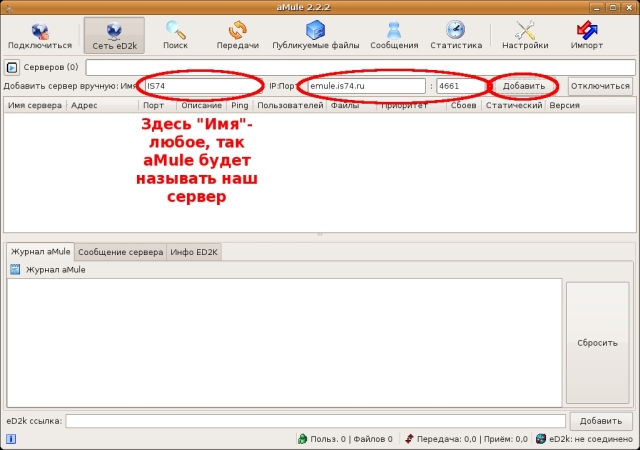Click the small Серверов list icon

pyautogui.click(x=13, y=68)
